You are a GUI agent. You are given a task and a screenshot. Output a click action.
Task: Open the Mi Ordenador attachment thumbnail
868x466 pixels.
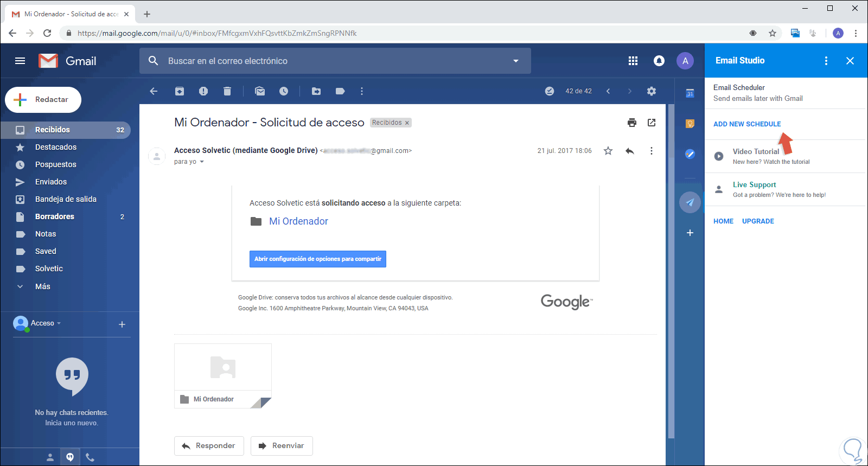click(223, 376)
